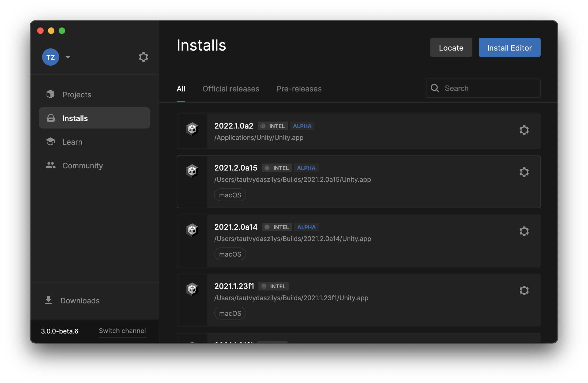The image size is (588, 383).
Task: Switch to Pre-releases tab
Action: click(x=299, y=89)
